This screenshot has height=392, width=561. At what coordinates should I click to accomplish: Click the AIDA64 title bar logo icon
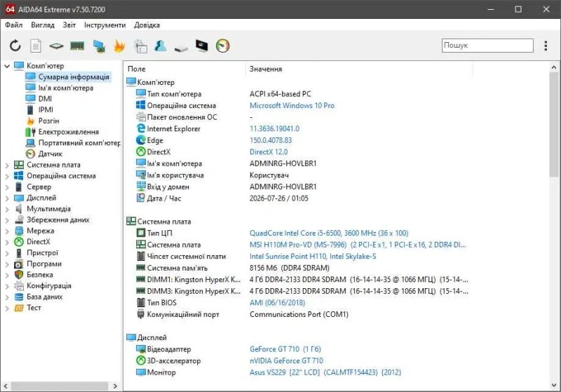[x=11, y=9]
